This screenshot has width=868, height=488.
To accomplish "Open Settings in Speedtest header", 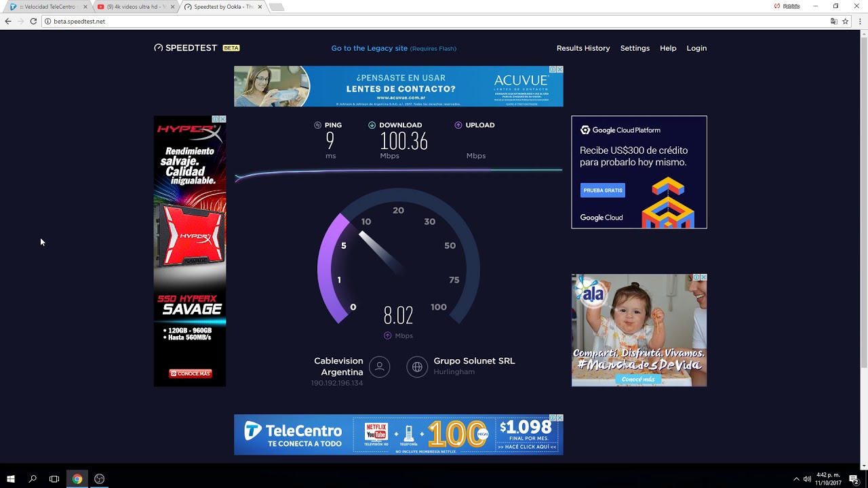I will point(635,48).
